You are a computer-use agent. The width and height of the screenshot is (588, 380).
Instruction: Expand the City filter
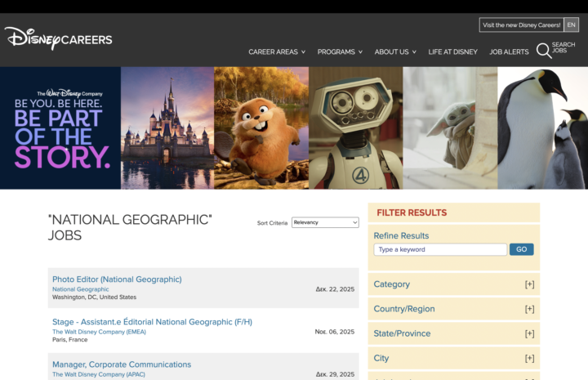click(x=454, y=358)
